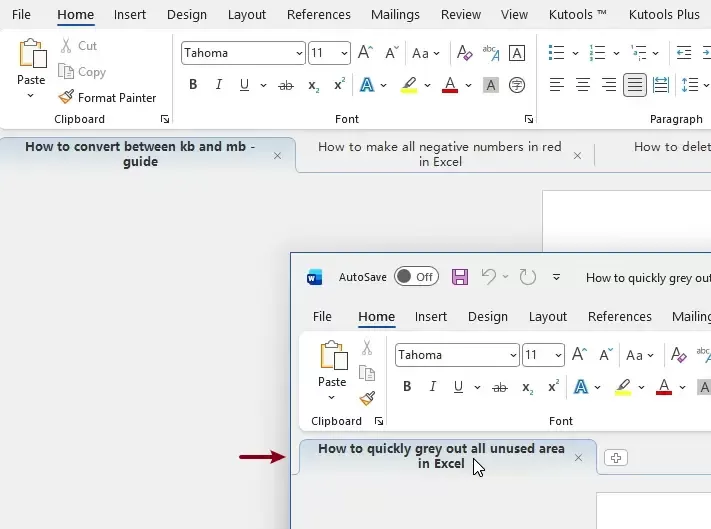Expand Clipboard dialog launcher in back window
The height and width of the screenshot is (529, 711).
tap(165, 119)
